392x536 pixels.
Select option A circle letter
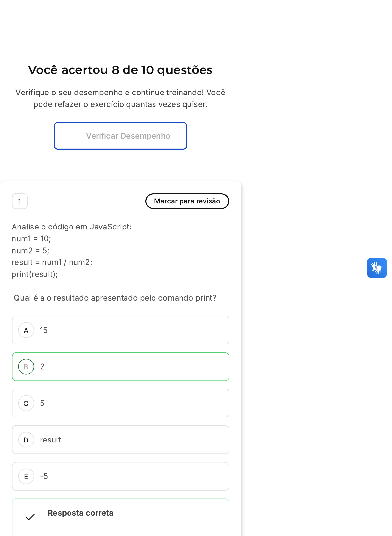coord(26,330)
